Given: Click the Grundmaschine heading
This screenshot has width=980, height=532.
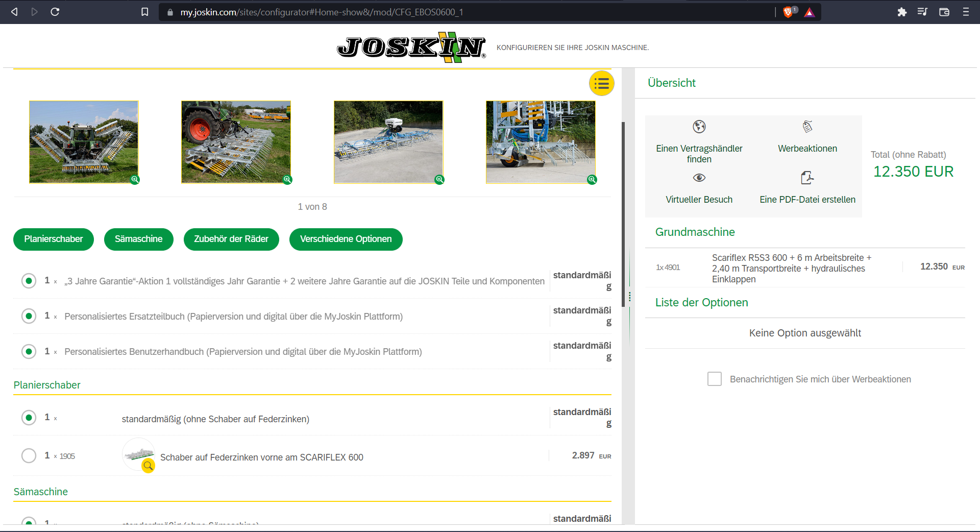Looking at the screenshot, I should [x=695, y=232].
